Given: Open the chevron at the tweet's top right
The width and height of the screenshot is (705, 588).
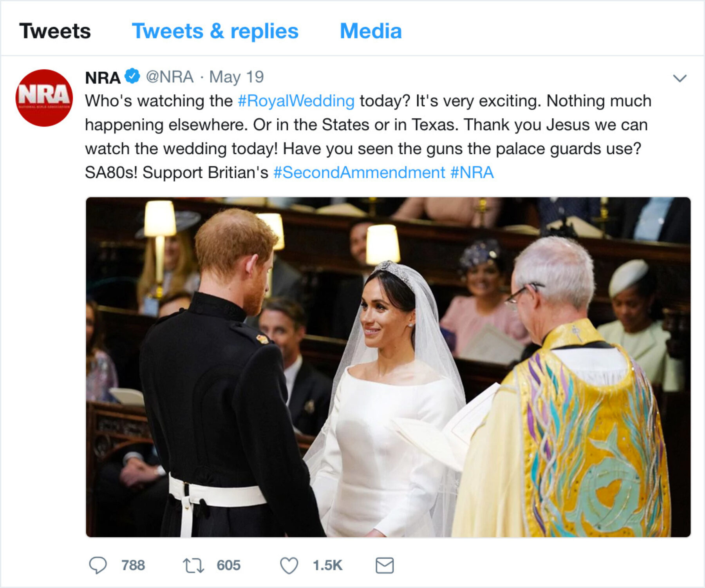Looking at the screenshot, I should click(679, 78).
